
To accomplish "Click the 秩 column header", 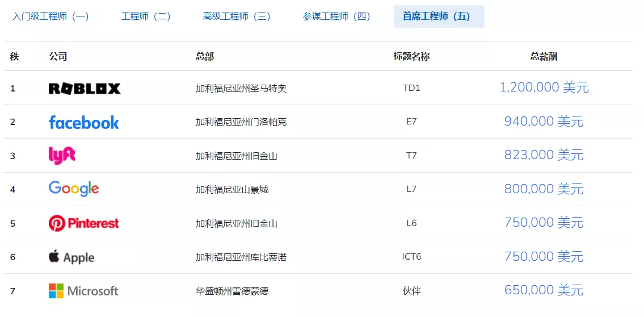I will [x=14, y=57].
